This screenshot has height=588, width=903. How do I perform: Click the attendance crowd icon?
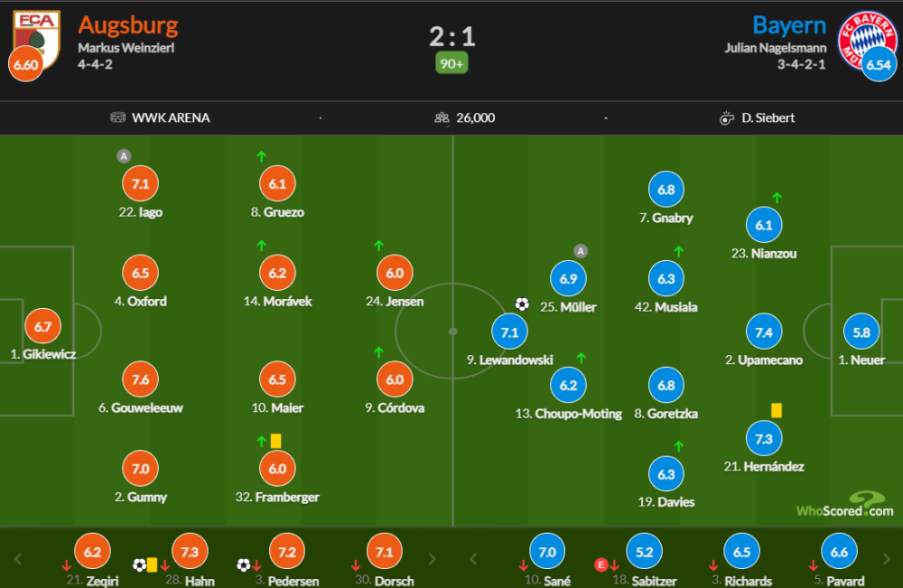pyautogui.click(x=442, y=117)
